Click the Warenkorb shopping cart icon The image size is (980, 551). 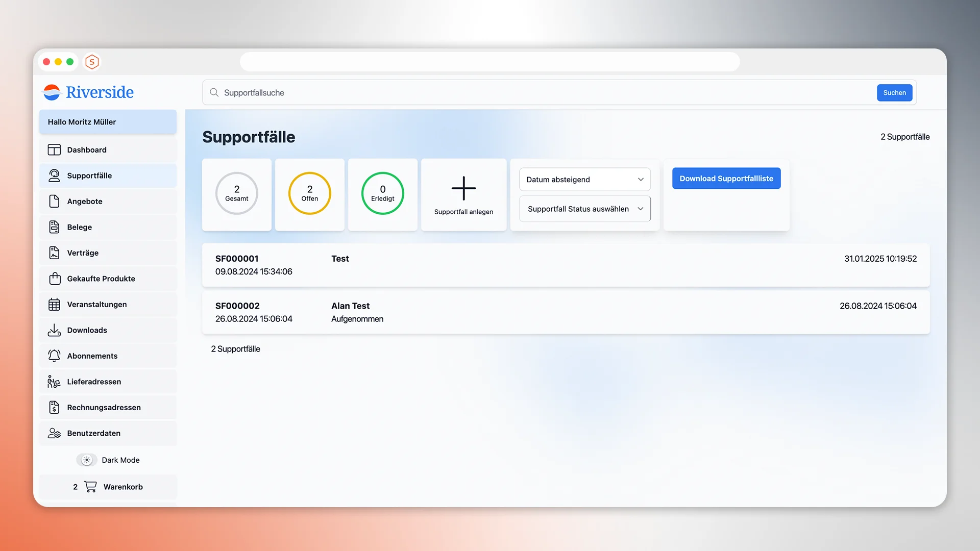(90, 487)
